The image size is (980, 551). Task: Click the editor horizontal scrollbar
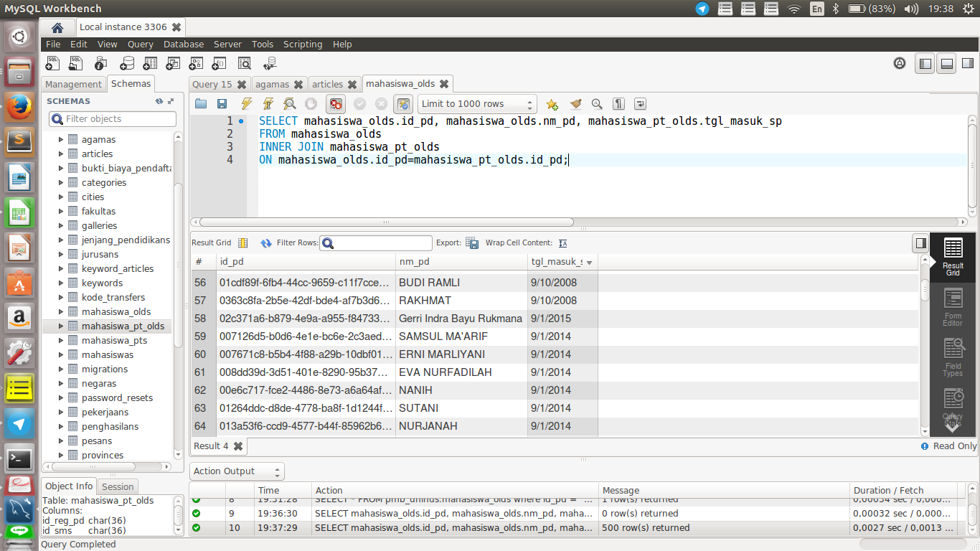tap(387, 222)
